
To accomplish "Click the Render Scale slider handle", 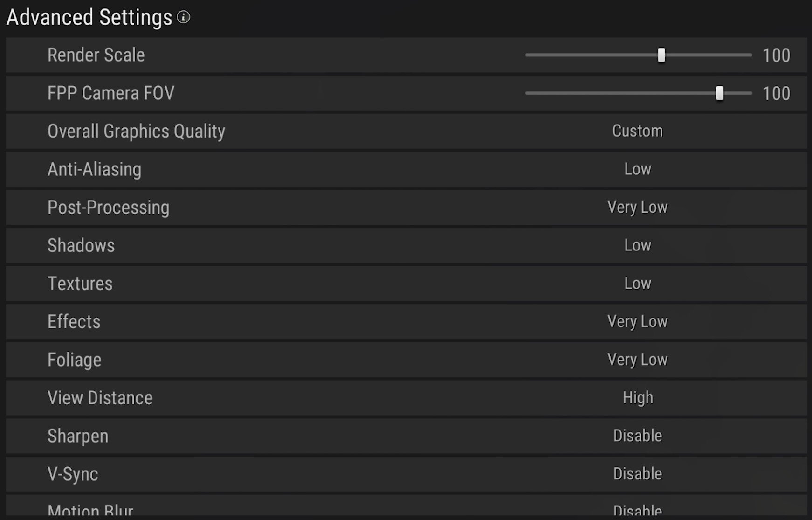I will pos(661,55).
